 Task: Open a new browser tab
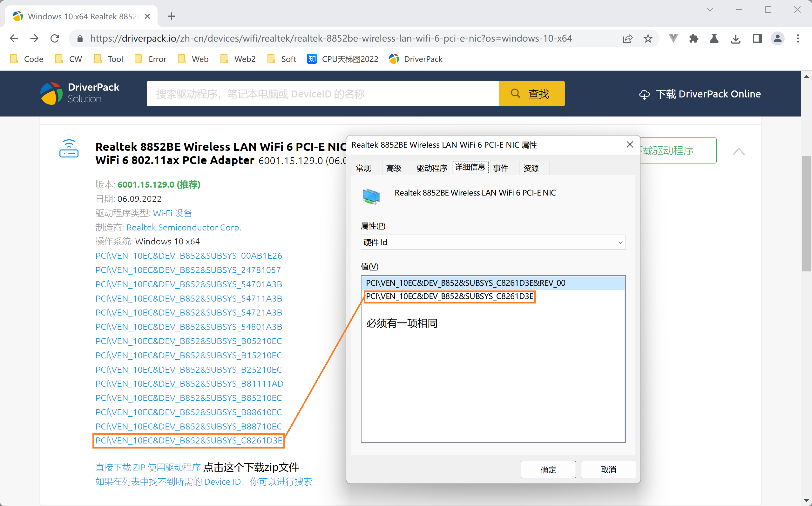[x=172, y=16]
